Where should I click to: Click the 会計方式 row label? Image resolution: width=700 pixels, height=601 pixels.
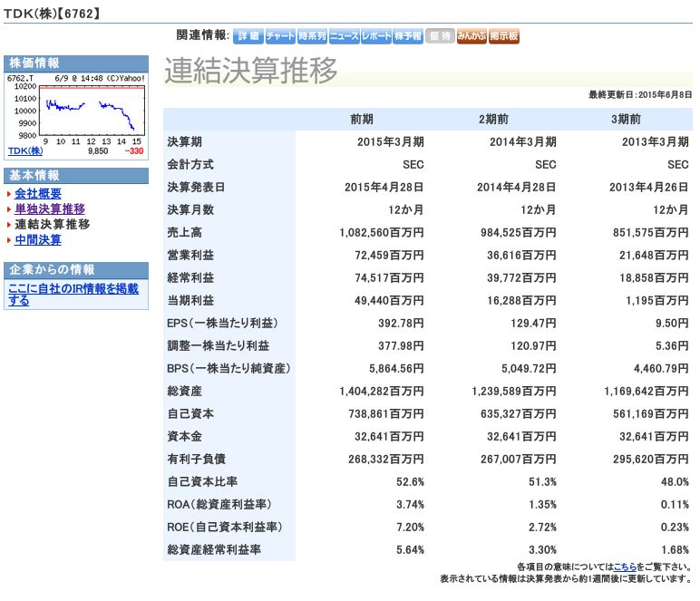pos(190,165)
